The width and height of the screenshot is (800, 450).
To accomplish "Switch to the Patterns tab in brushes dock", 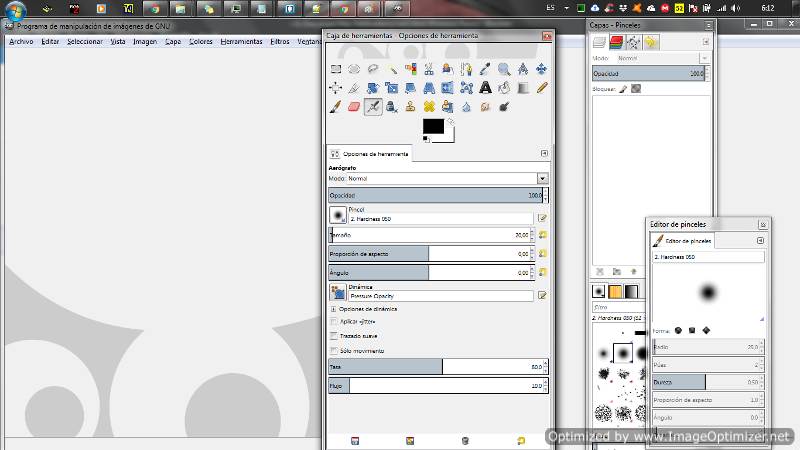I will pyautogui.click(x=615, y=291).
